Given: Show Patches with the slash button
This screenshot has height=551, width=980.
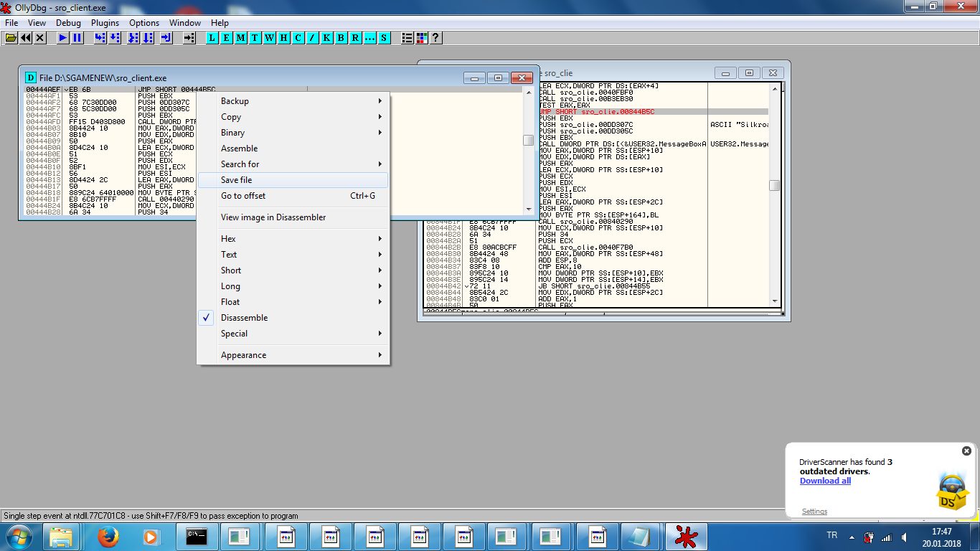Looking at the screenshot, I should coord(313,37).
